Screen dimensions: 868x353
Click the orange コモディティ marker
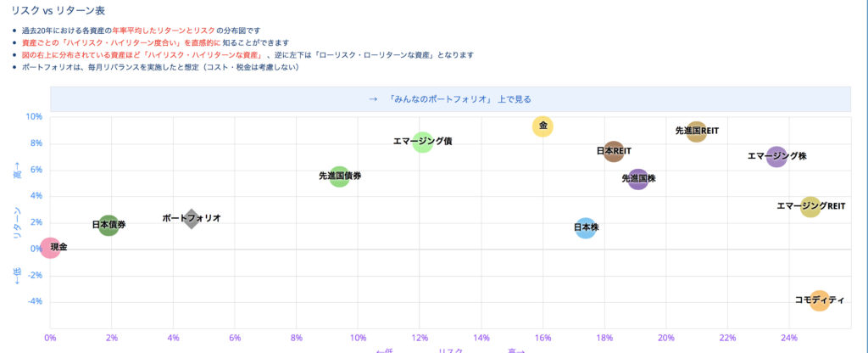820,300
